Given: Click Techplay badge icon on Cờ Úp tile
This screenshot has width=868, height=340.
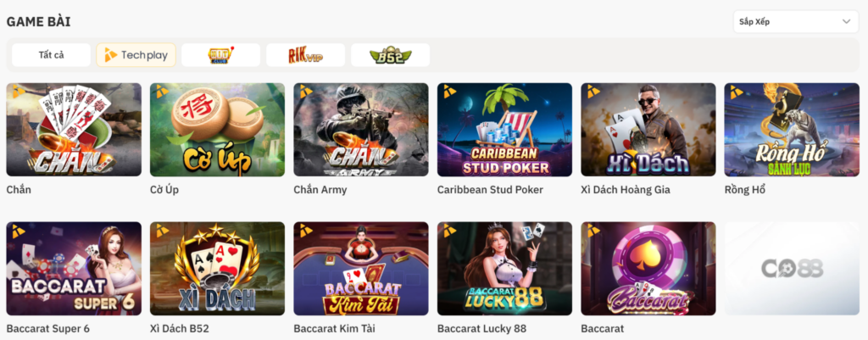Looking at the screenshot, I should click(162, 92).
